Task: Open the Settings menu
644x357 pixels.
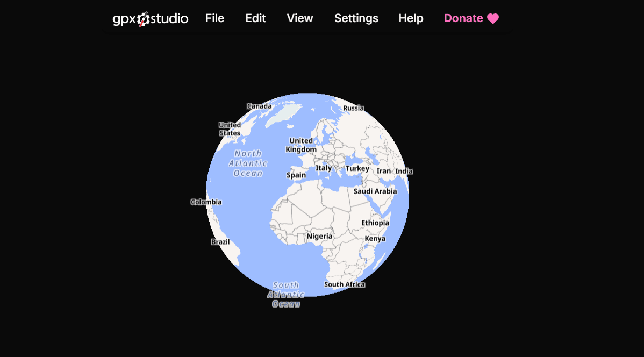Action: 356,18
